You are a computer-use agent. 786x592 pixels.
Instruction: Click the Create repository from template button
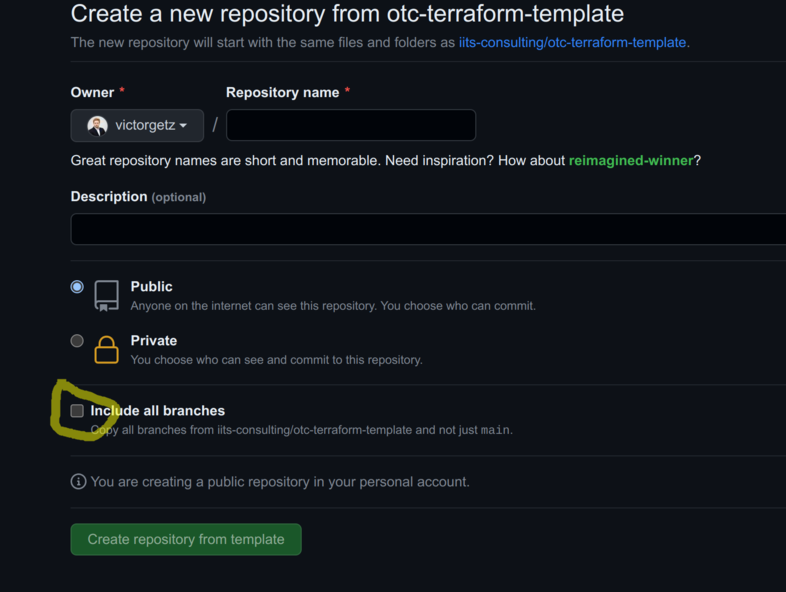point(186,539)
